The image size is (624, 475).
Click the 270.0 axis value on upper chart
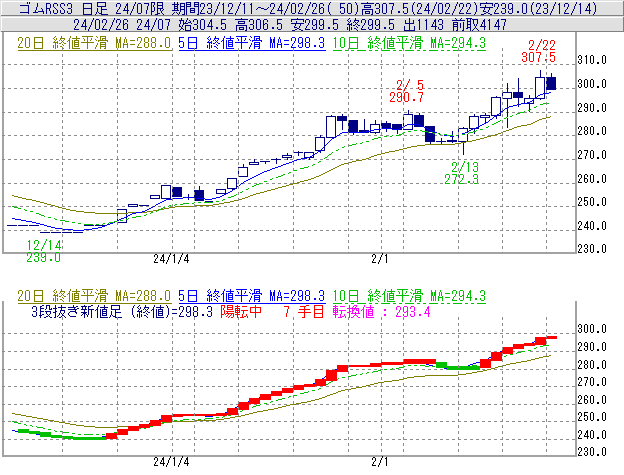[x=592, y=155]
